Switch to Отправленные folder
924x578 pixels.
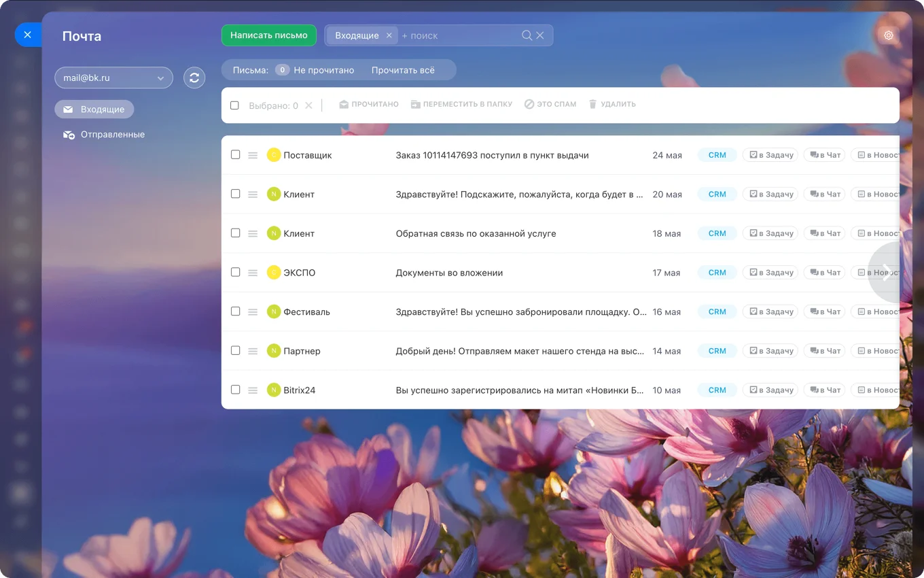112,135
